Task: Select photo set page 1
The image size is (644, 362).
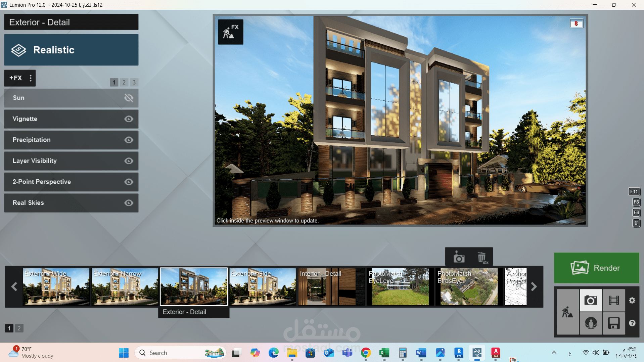Action: coord(9,328)
